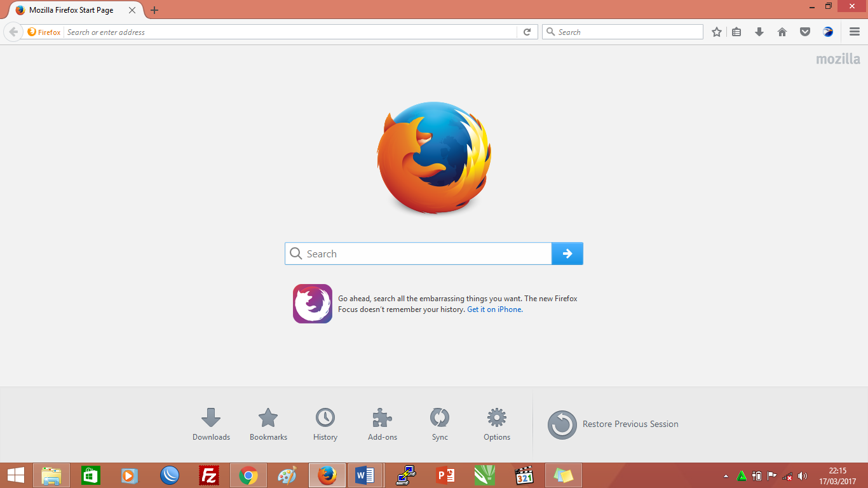The height and width of the screenshot is (488, 868).
Task: Switch to Microsoft Word in taskbar
Action: tap(365, 475)
